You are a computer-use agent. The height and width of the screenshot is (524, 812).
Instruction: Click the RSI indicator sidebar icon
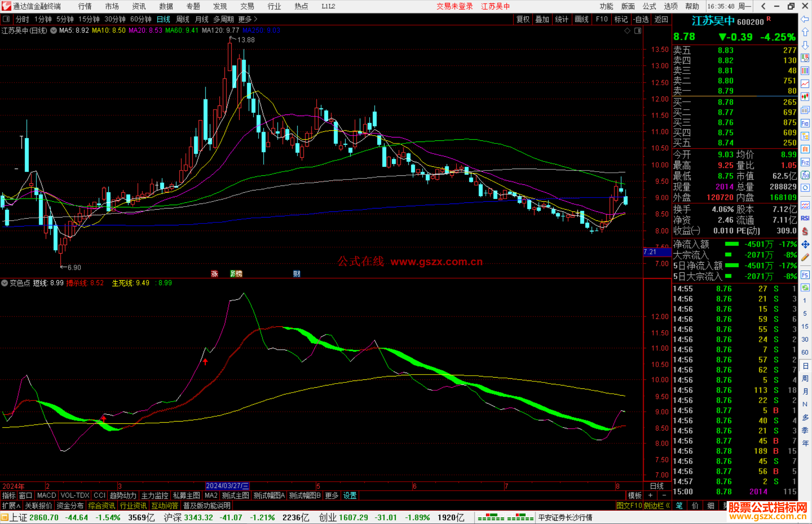(805, 218)
